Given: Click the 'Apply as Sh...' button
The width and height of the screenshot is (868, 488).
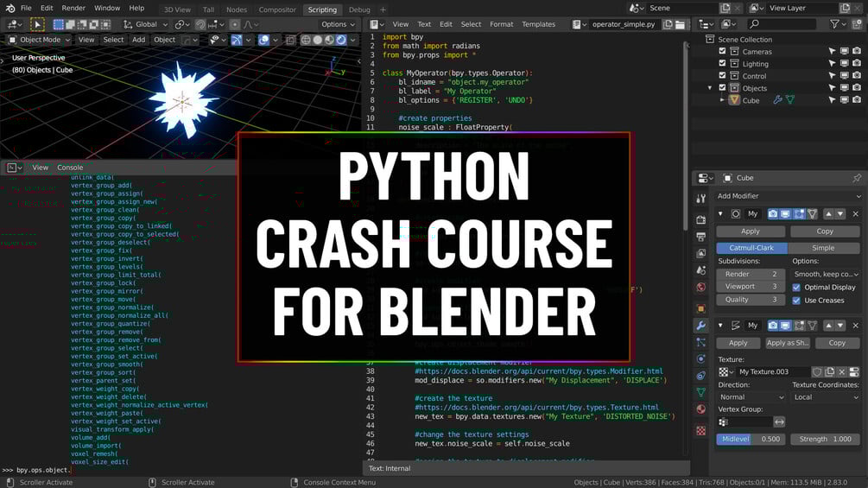Looking at the screenshot, I should coord(787,343).
